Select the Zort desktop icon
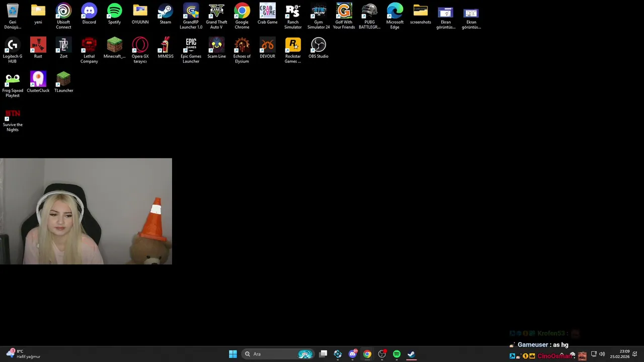Image resolution: width=644 pixels, height=362 pixels. point(63,48)
